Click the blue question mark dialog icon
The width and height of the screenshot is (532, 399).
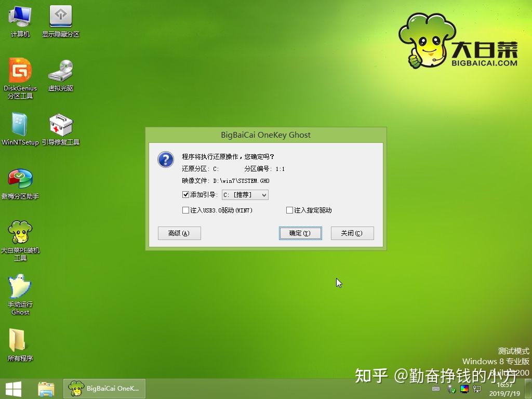click(166, 159)
